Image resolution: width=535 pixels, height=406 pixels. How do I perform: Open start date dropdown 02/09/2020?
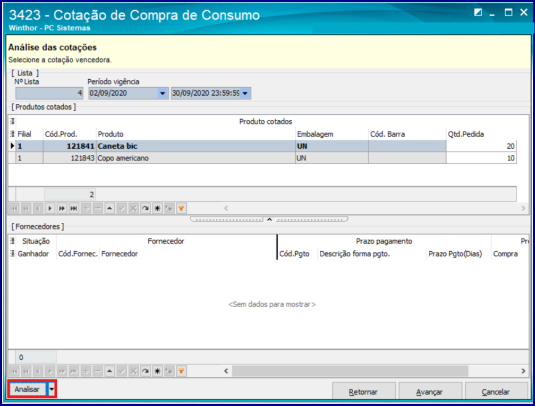pos(162,93)
